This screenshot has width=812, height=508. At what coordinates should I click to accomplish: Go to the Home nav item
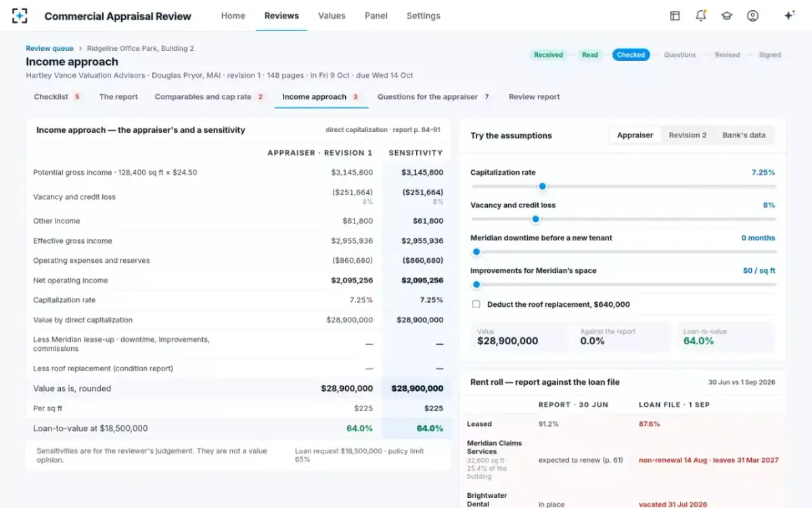(x=233, y=16)
